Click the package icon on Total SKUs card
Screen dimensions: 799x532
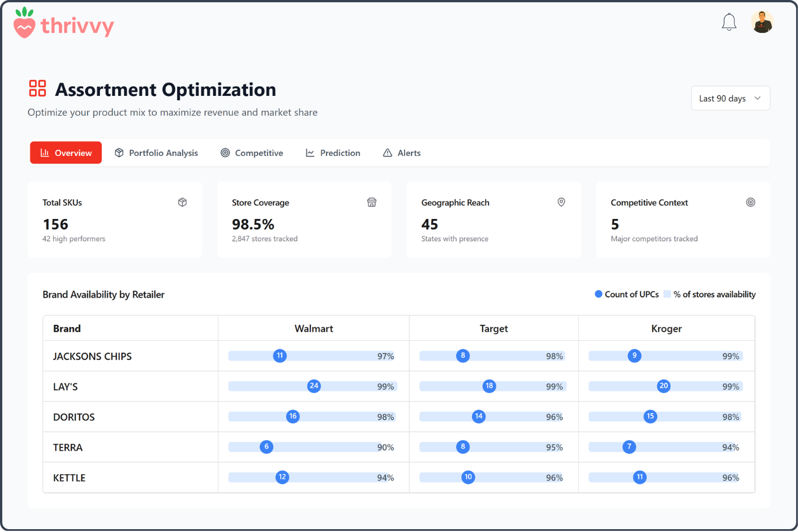click(x=182, y=202)
